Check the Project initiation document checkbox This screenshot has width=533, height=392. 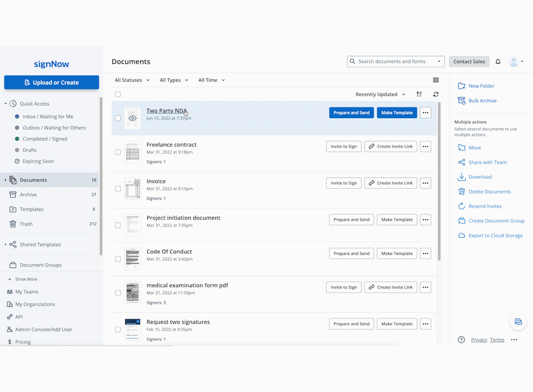click(118, 226)
